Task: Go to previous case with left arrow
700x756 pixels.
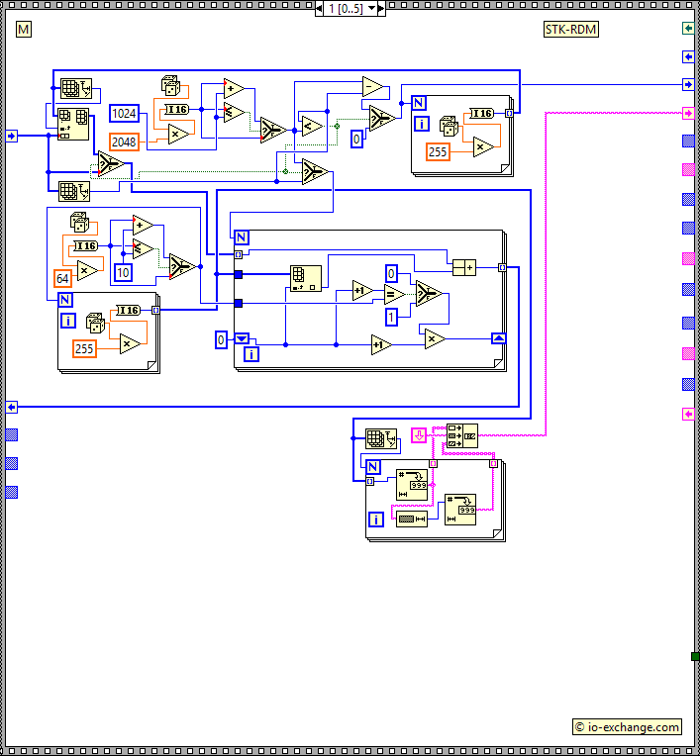Action: tap(319, 8)
